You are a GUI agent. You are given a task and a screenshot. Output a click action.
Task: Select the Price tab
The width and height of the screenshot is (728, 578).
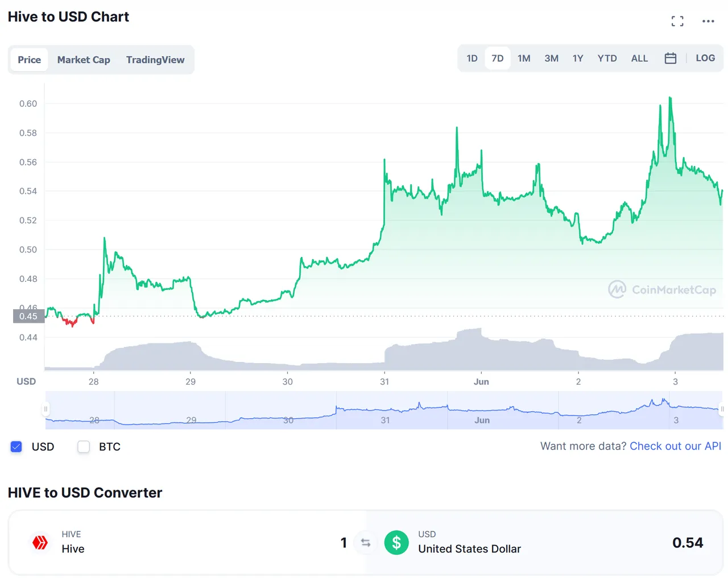29,60
